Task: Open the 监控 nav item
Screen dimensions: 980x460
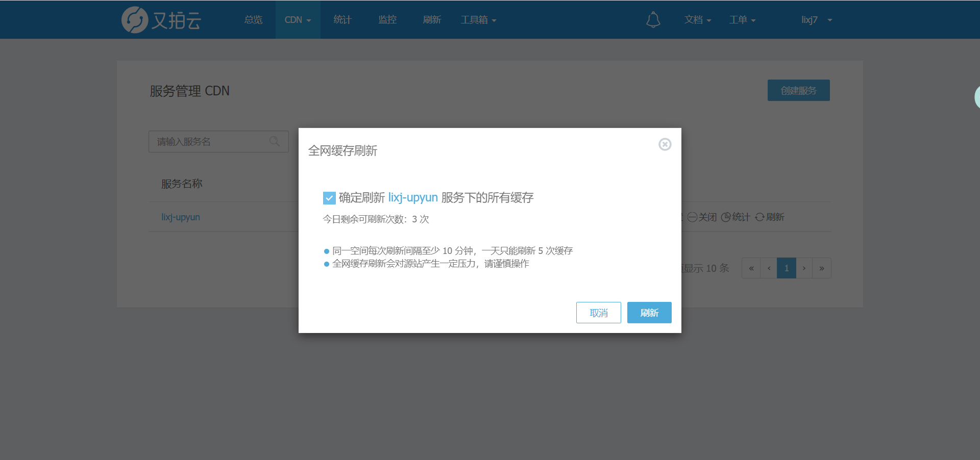Action: (x=387, y=20)
